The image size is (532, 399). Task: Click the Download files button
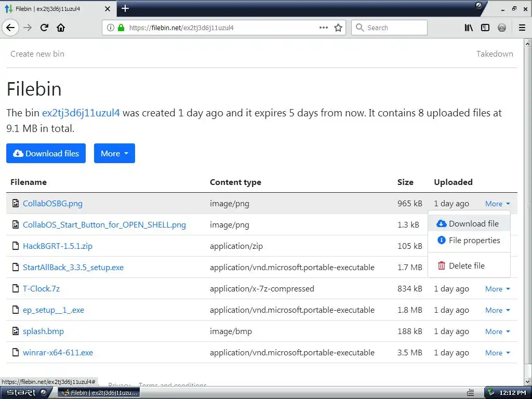(46, 153)
